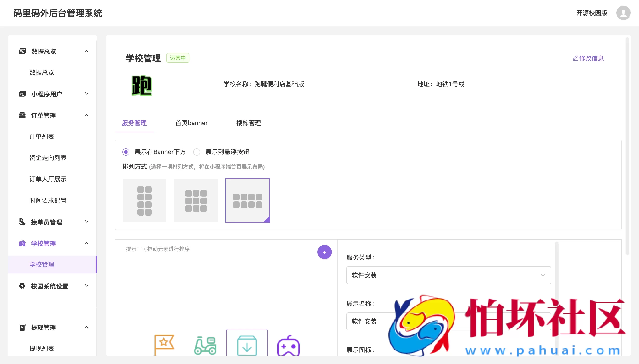Click the 小程序用户 mini-program user icon
Screen dimensions: 639x364
[22, 94]
